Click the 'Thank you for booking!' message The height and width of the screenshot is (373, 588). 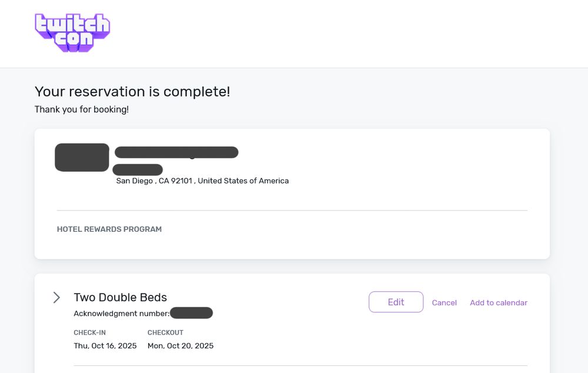click(x=82, y=109)
